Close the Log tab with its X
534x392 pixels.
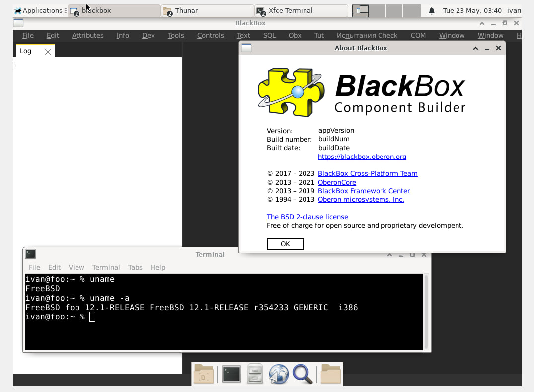(48, 51)
